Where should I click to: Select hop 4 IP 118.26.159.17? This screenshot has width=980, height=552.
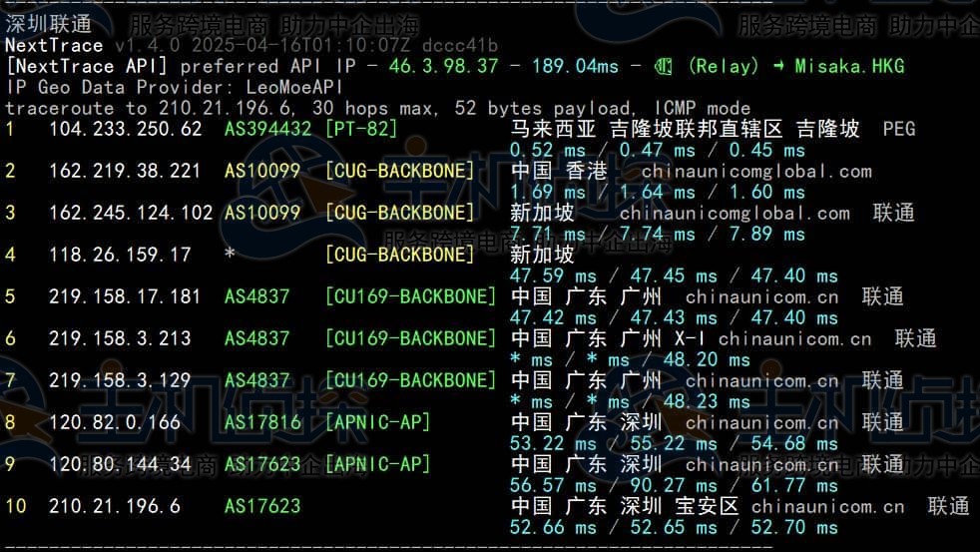pos(120,256)
